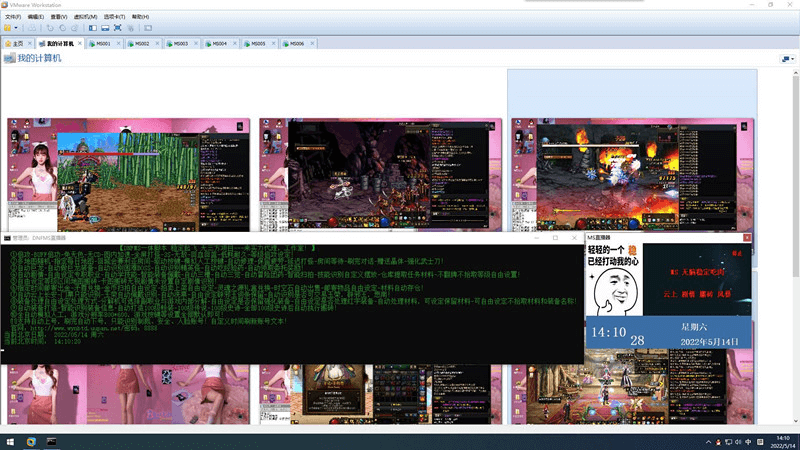Click the 我的计算机 heading computer icon
The height and width of the screenshot is (450, 800).
9,58
